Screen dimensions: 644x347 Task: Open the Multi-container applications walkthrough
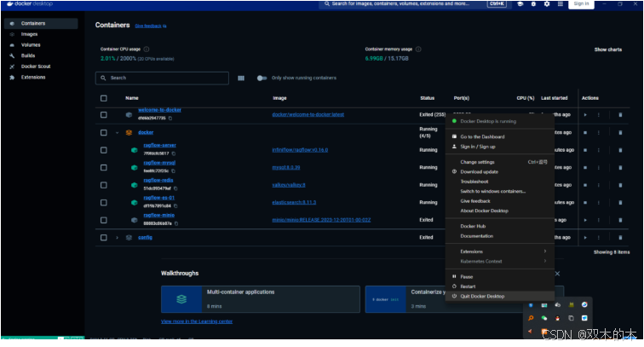coord(261,299)
